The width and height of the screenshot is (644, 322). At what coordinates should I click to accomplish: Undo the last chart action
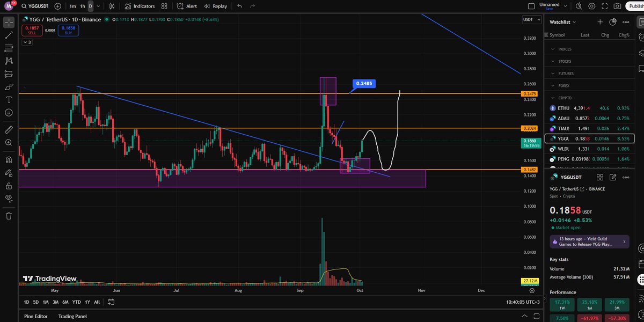(x=239, y=6)
